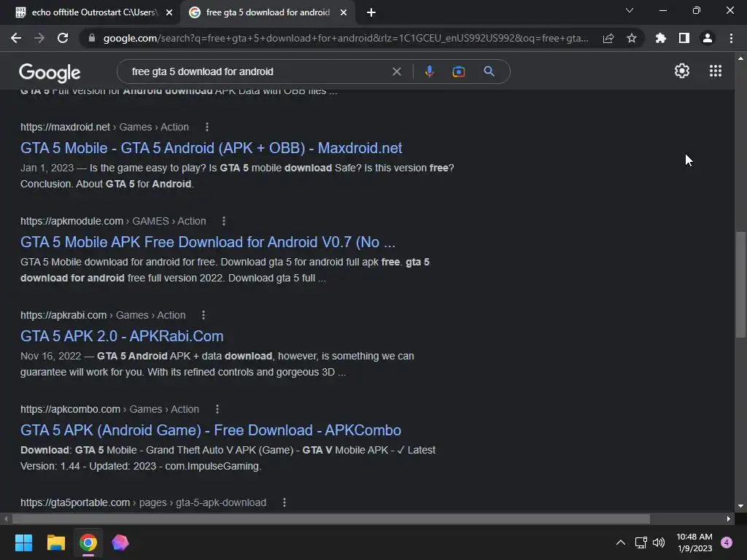Image resolution: width=747 pixels, height=560 pixels.
Task: Click Chrome icon in taskbar
Action: coord(88,542)
